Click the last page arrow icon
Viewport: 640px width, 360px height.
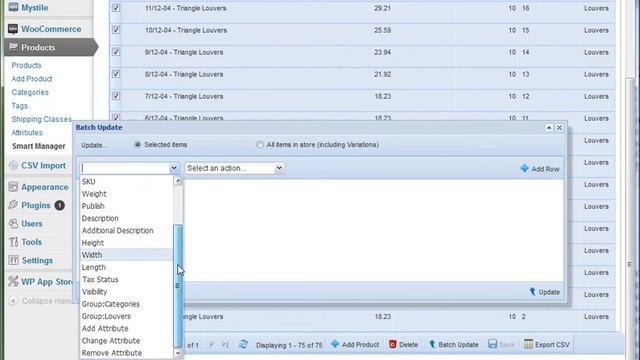(x=225, y=344)
